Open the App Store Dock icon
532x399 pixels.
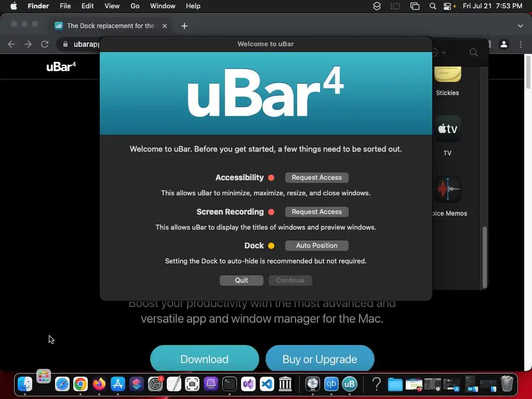pyautogui.click(x=118, y=384)
